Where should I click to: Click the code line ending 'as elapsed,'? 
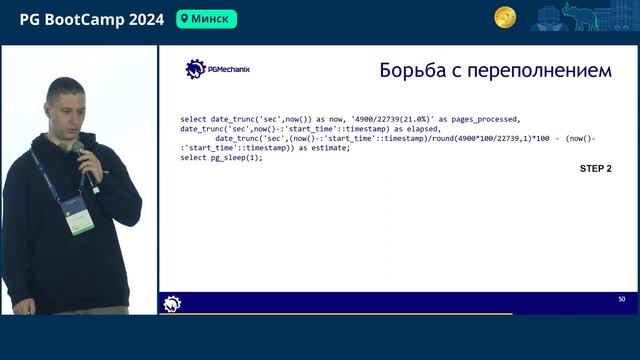click(311, 129)
